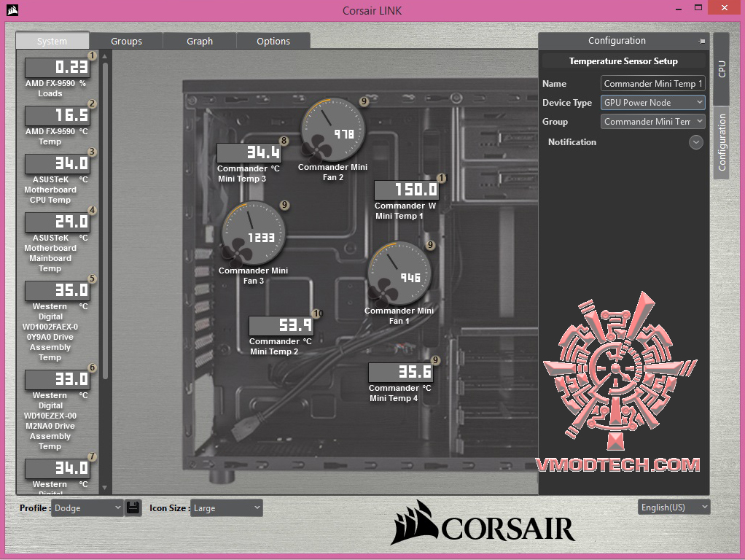Image resolution: width=745 pixels, height=560 pixels.
Task: Click the Commander Mini Fan 2 gauge
Action: tap(332, 130)
